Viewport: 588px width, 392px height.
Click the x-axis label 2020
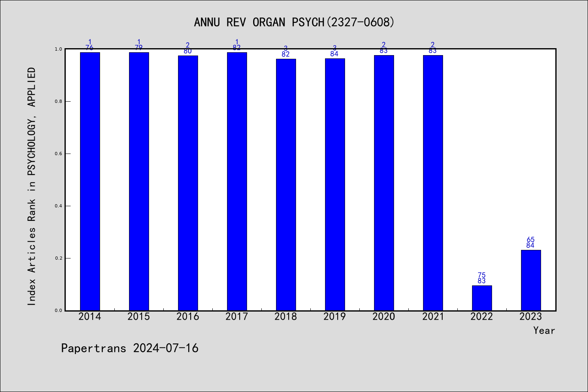coord(384,316)
